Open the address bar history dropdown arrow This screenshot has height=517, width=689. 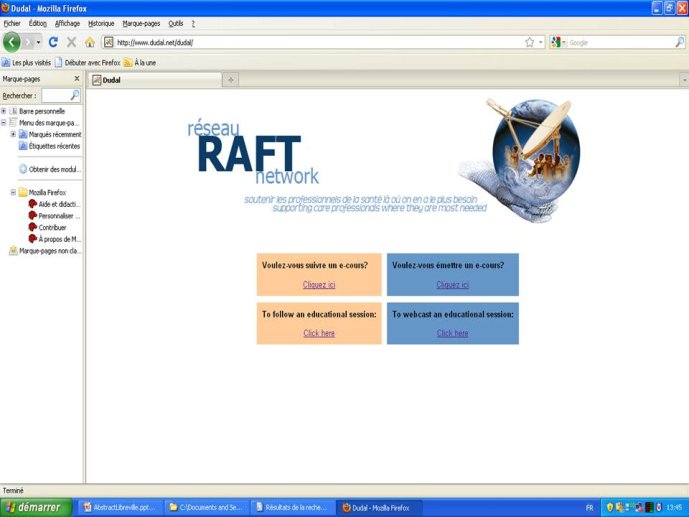[541, 42]
